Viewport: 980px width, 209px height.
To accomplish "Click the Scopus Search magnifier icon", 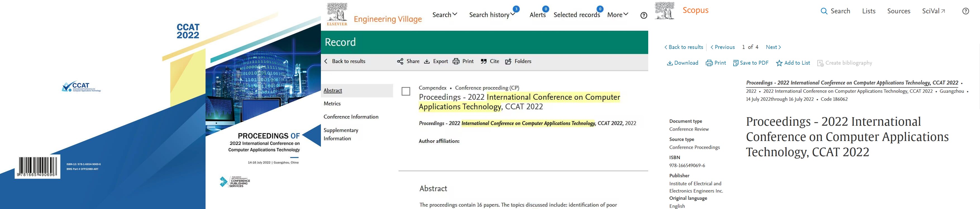I will [x=824, y=11].
